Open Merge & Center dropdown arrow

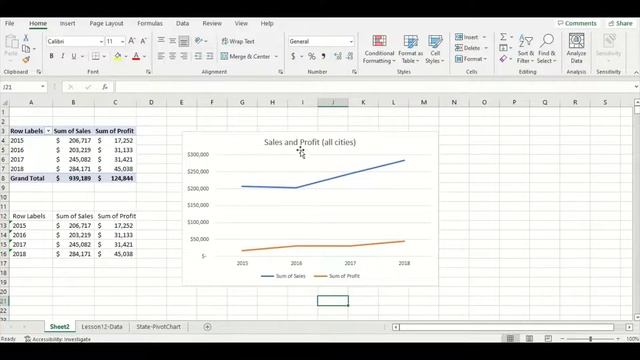click(276, 56)
